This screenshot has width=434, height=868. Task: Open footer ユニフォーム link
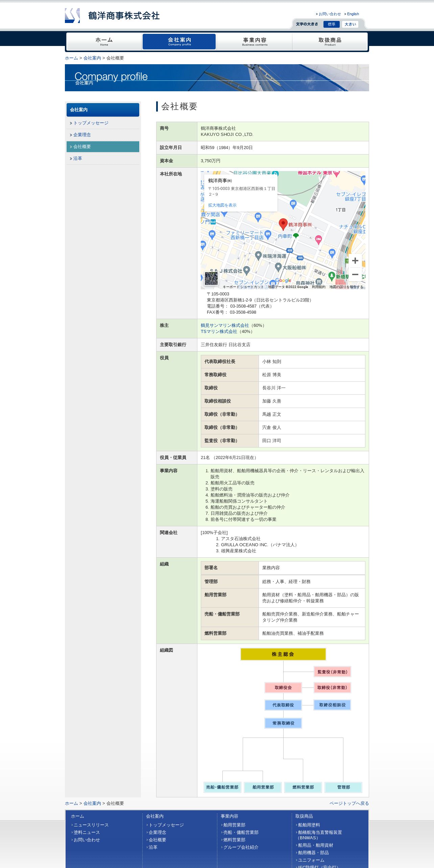[x=311, y=860]
